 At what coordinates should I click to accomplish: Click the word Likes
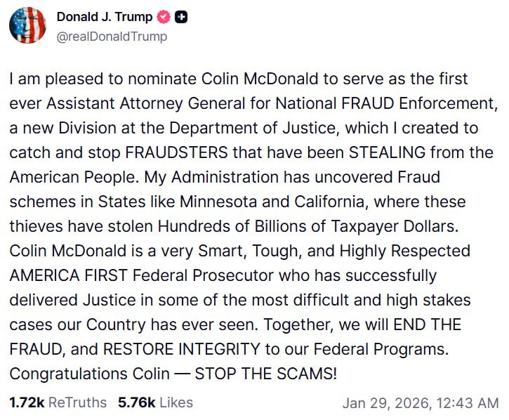pyautogui.click(x=176, y=402)
